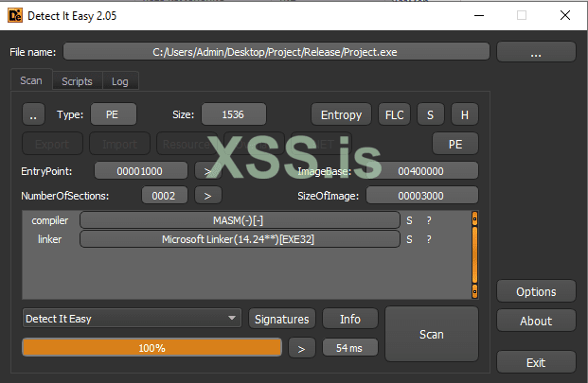Click the MASM compiler result
This screenshot has width=588, height=383.
pos(240,220)
